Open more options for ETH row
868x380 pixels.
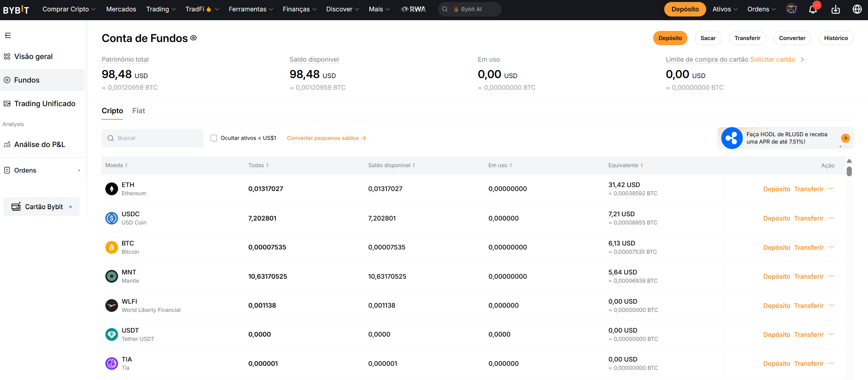coord(831,188)
